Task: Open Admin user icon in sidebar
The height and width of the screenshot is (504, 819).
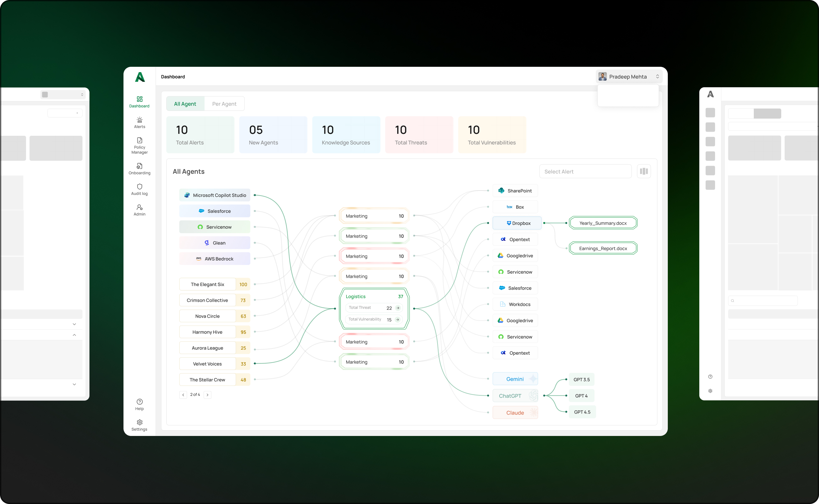Action: [139, 207]
